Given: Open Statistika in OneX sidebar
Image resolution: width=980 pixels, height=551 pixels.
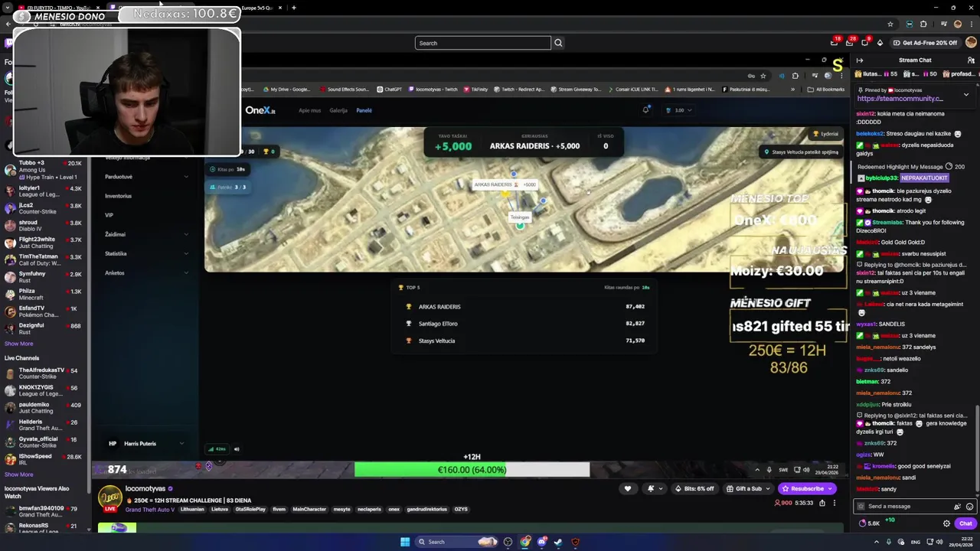Looking at the screenshot, I should click(145, 253).
